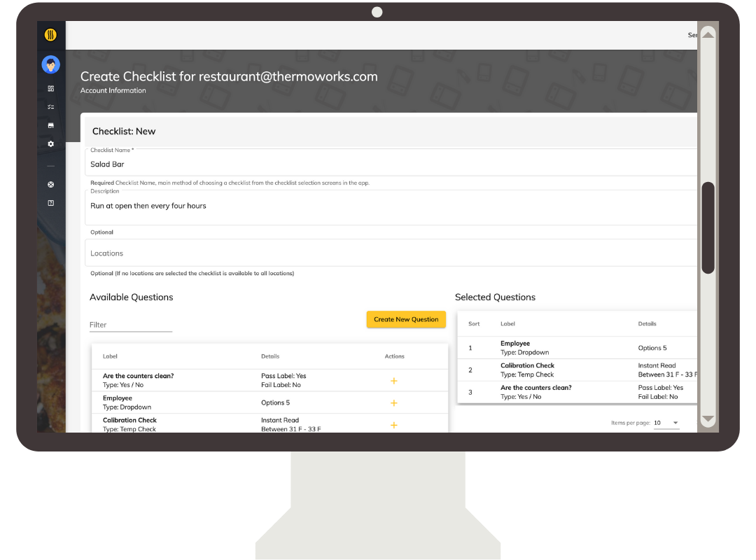Click the Checklist Name field containing Salad Bar
This screenshot has height=560, width=756.
[391, 164]
